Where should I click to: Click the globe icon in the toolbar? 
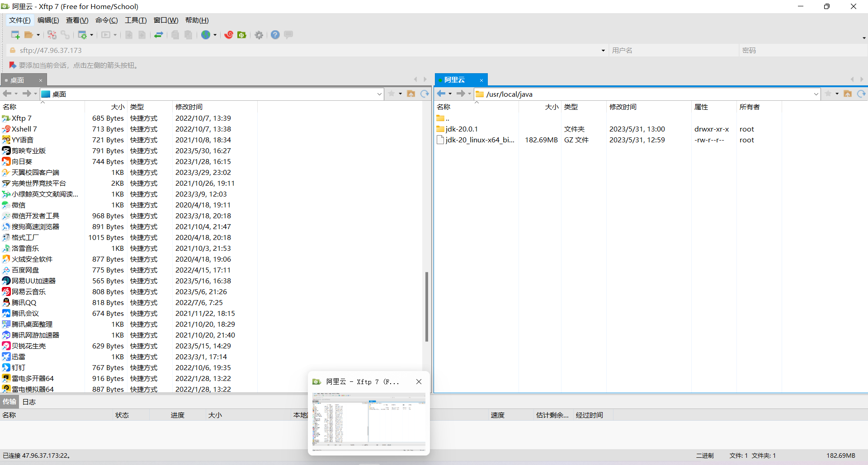(x=206, y=35)
